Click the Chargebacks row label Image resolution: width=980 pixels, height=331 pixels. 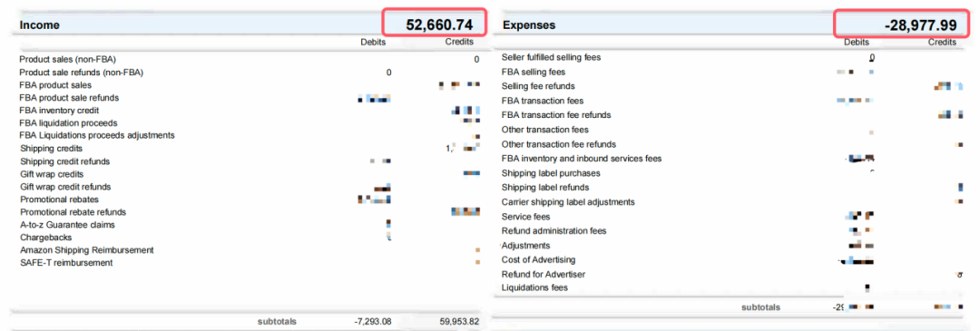coord(45,238)
